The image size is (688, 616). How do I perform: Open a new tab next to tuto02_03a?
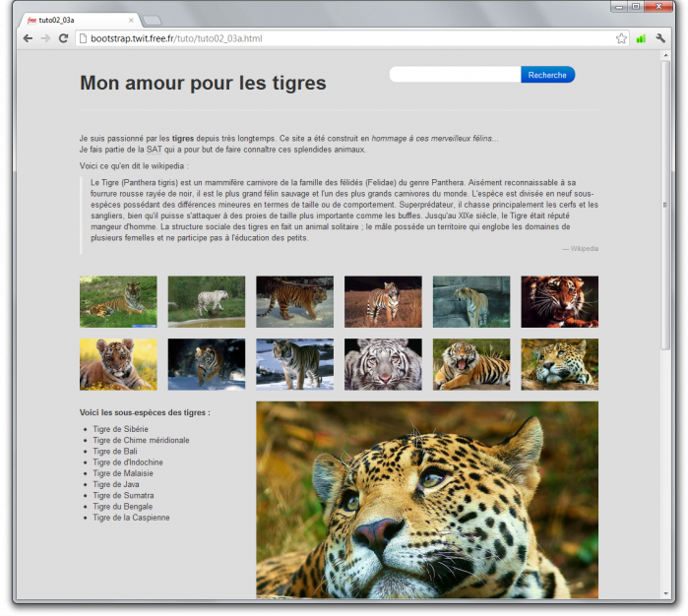click(x=153, y=21)
